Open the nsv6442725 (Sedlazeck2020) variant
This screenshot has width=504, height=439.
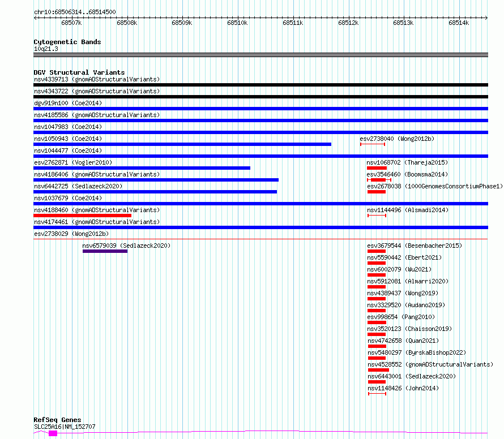78,186
